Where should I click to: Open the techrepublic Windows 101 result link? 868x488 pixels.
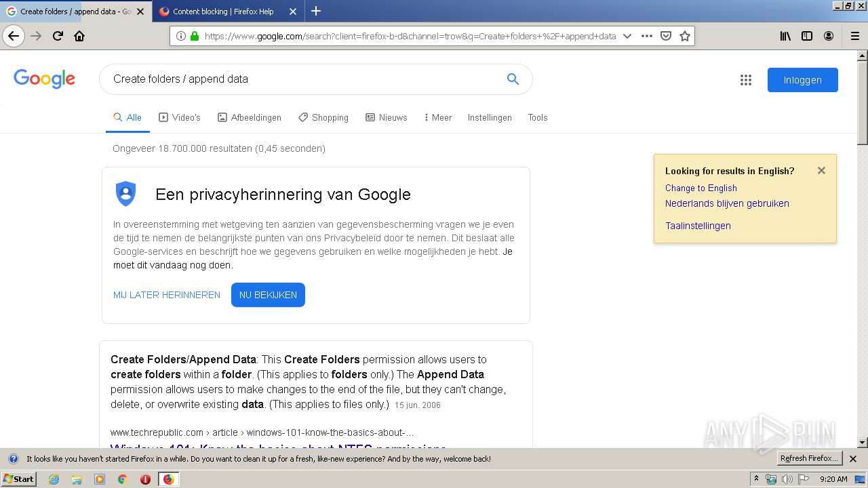coord(278,446)
